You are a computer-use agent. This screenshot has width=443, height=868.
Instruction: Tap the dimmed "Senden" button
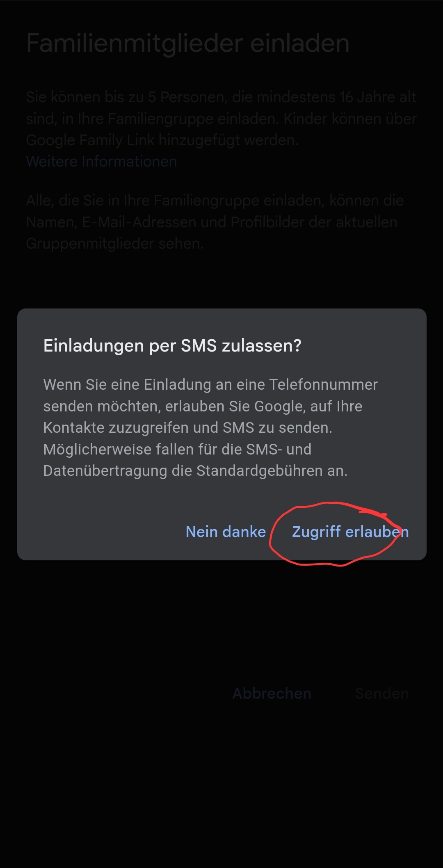[x=382, y=694]
